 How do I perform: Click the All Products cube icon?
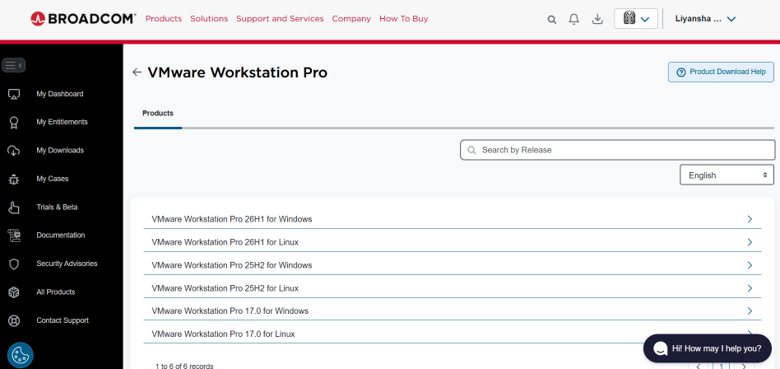[x=14, y=292]
